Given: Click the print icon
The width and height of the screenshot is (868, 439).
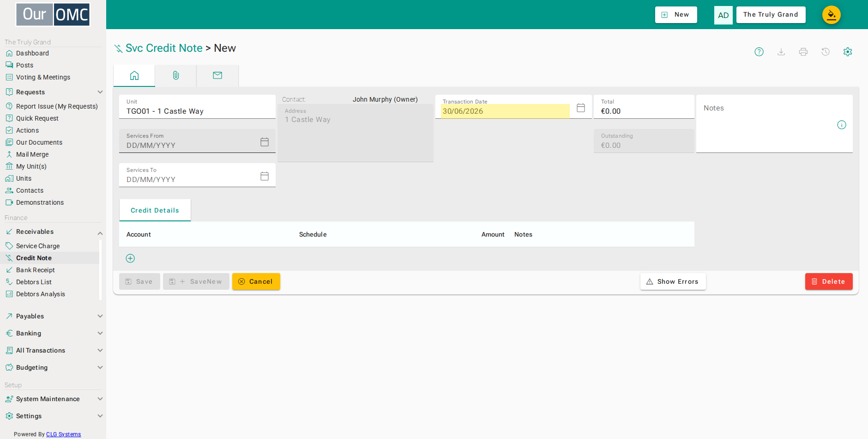Looking at the screenshot, I should (x=803, y=52).
